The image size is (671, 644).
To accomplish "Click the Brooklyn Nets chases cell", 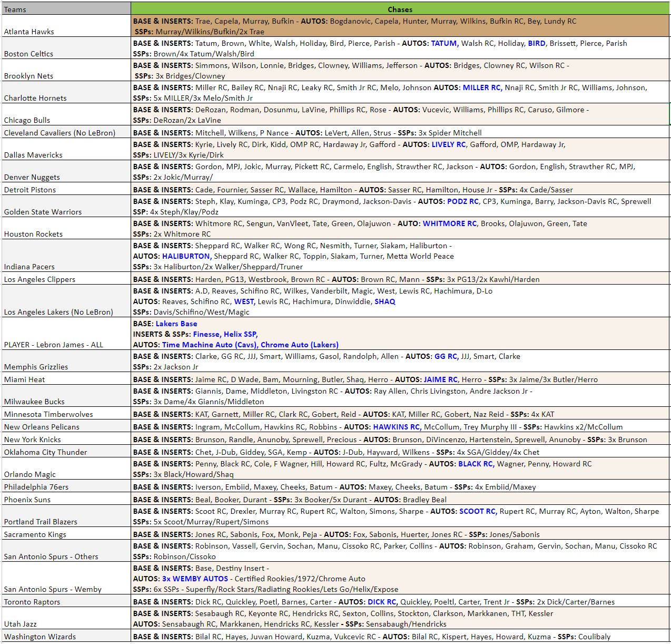I will click(400, 71).
